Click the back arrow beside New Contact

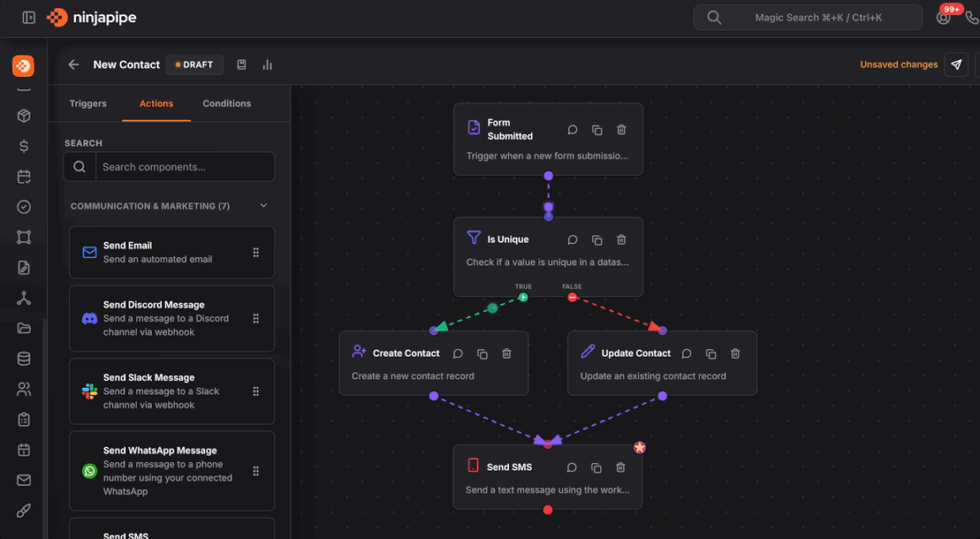(74, 65)
